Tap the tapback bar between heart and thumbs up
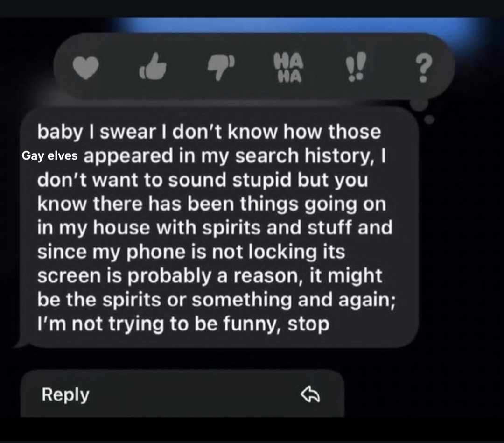 (x=119, y=68)
